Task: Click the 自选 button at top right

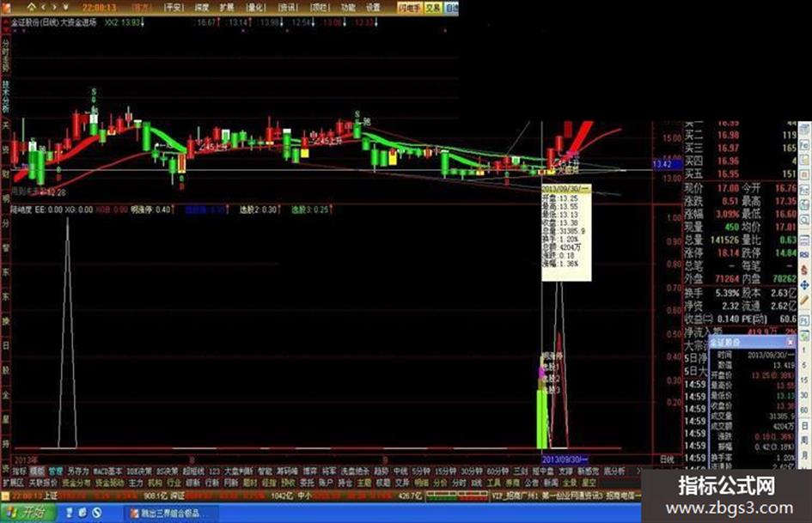Action: pos(452,8)
